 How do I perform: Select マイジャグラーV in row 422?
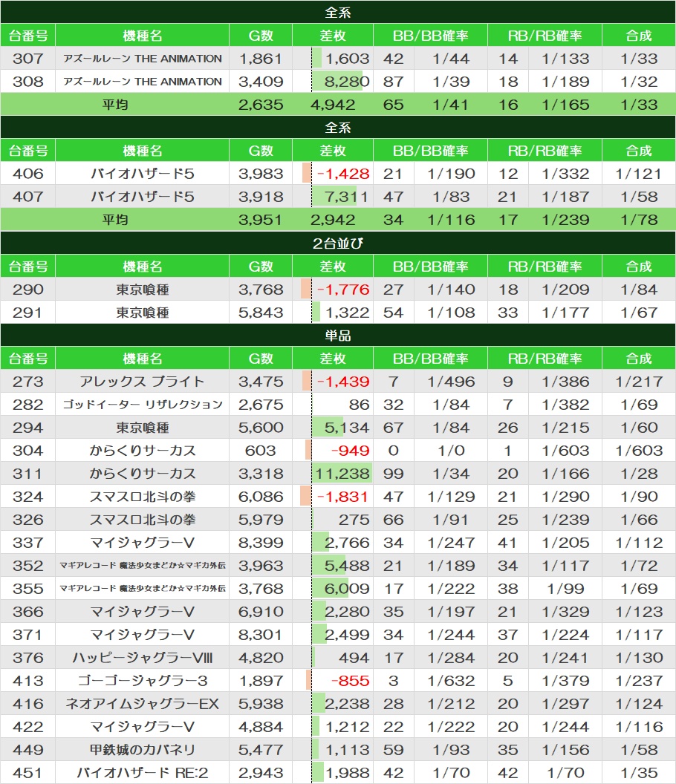[x=143, y=727]
